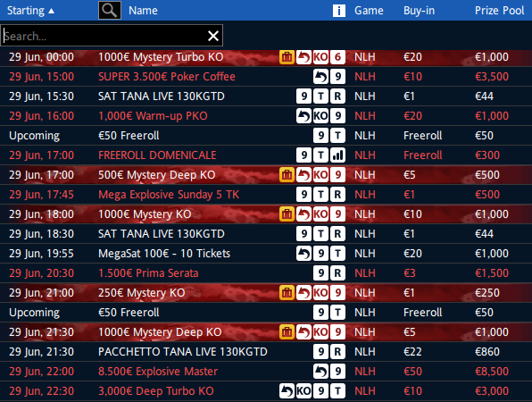Click the KO icon on 1,000€ Warm-up PKO
Viewport: 532px width, 402px height.
pos(320,116)
